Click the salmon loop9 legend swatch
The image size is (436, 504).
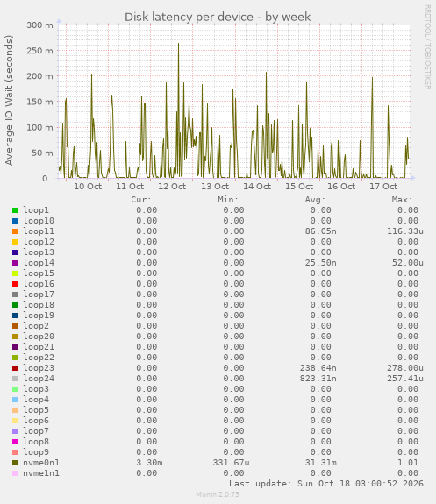tap(15, 452)
